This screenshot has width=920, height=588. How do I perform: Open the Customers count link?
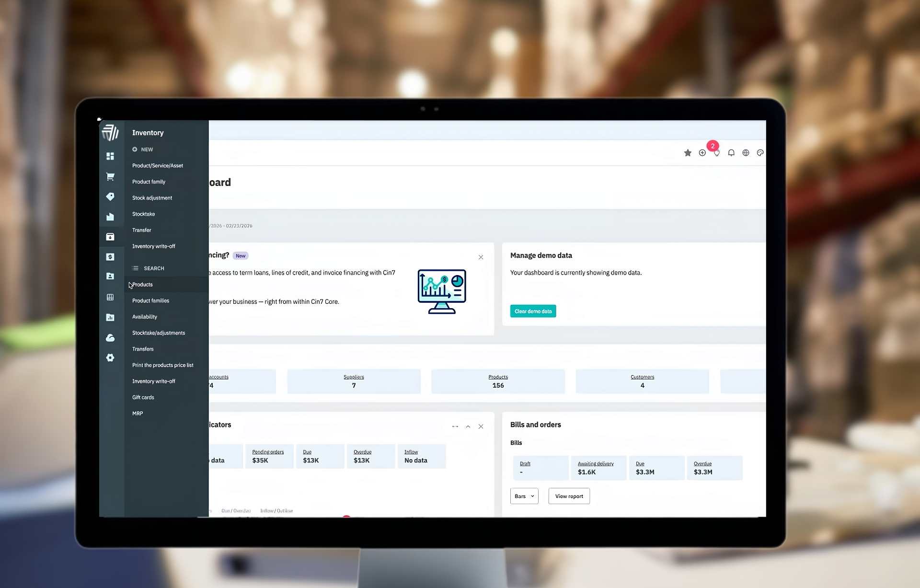642,377
